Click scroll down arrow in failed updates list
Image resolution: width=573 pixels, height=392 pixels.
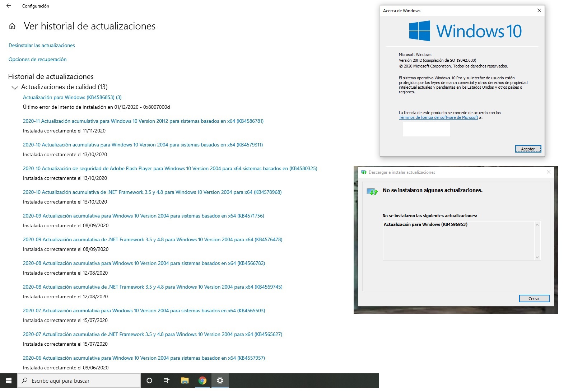pyautogui.click(x=537, y=257)
